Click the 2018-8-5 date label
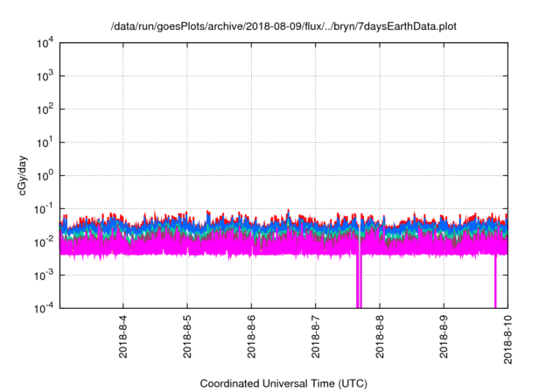560x392 pixels. point(187,336)
